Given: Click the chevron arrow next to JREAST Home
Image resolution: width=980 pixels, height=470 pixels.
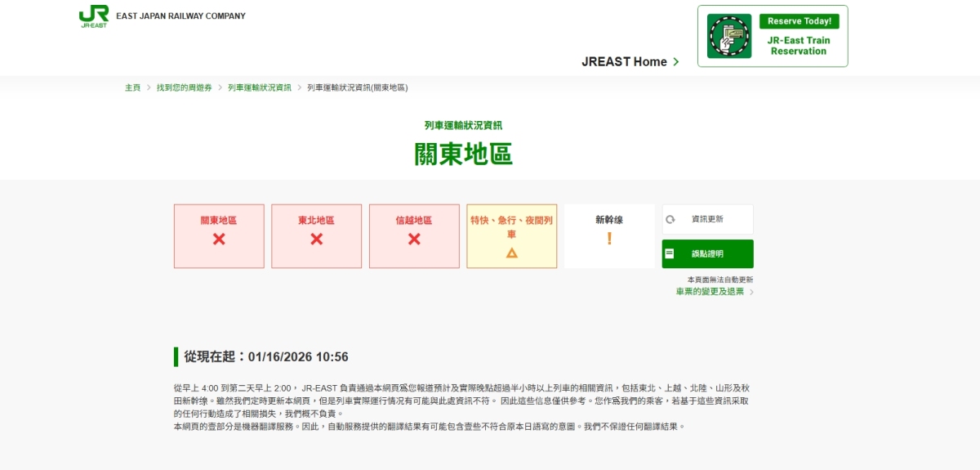Looking at the screenshot, I should (x=676, y=62).
